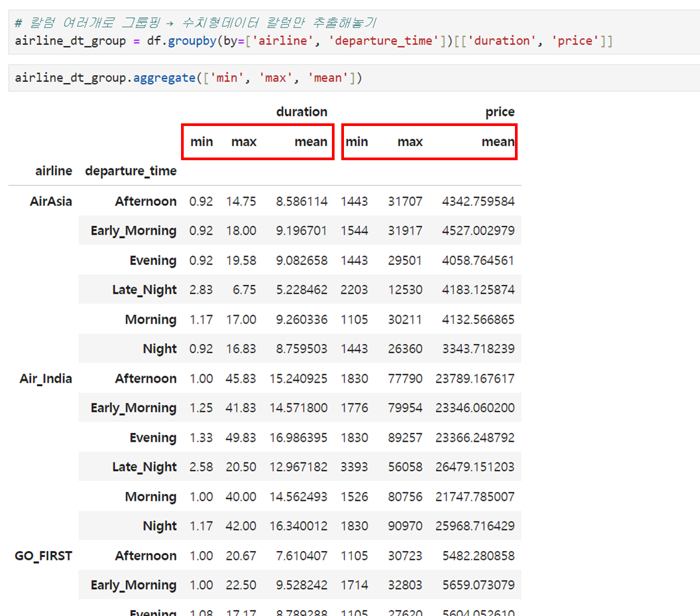Click the price mean value 4342.759584

pos(478,201)
